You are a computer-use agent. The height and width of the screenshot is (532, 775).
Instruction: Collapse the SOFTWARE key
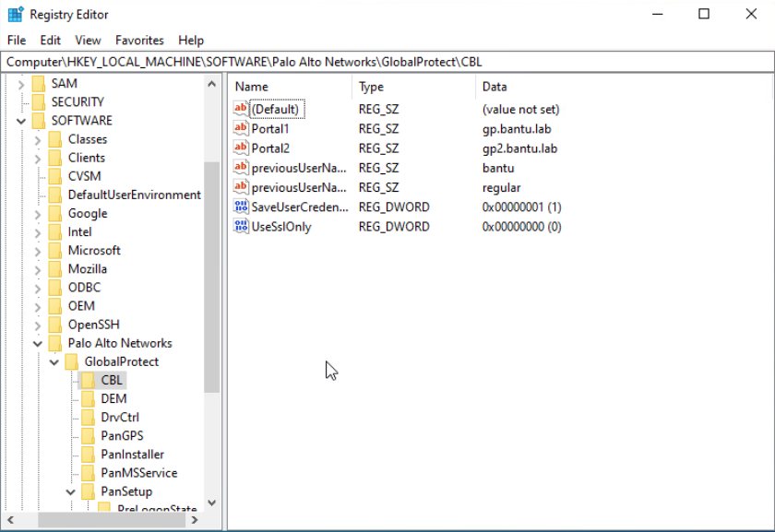[20, 121]
